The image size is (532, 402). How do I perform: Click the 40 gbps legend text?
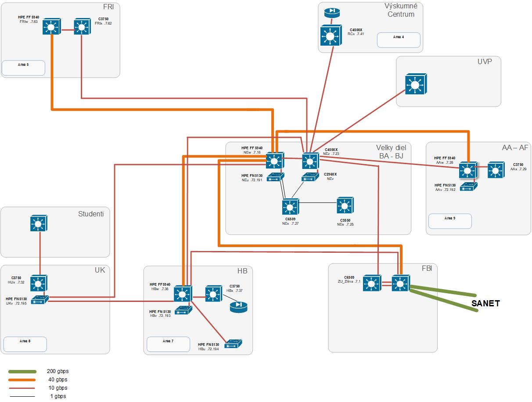(58, 380)
